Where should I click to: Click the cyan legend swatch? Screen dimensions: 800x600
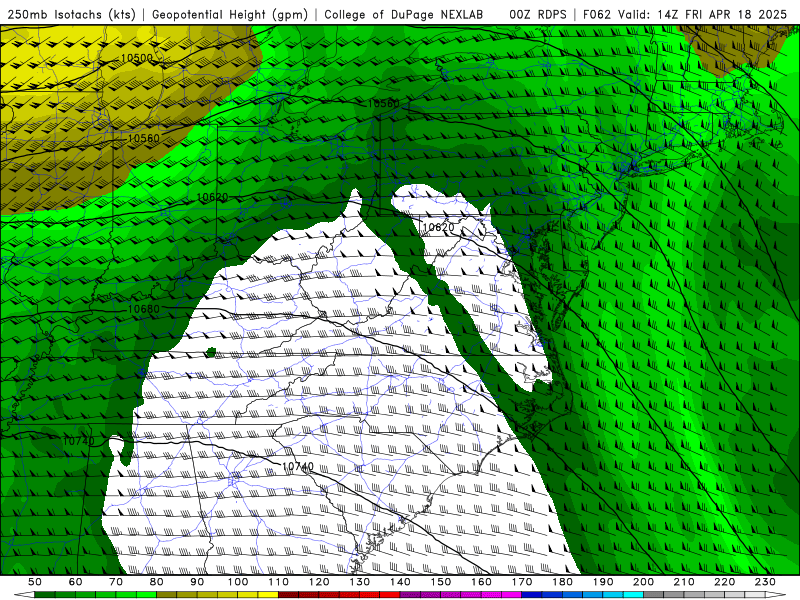(634, 595)
